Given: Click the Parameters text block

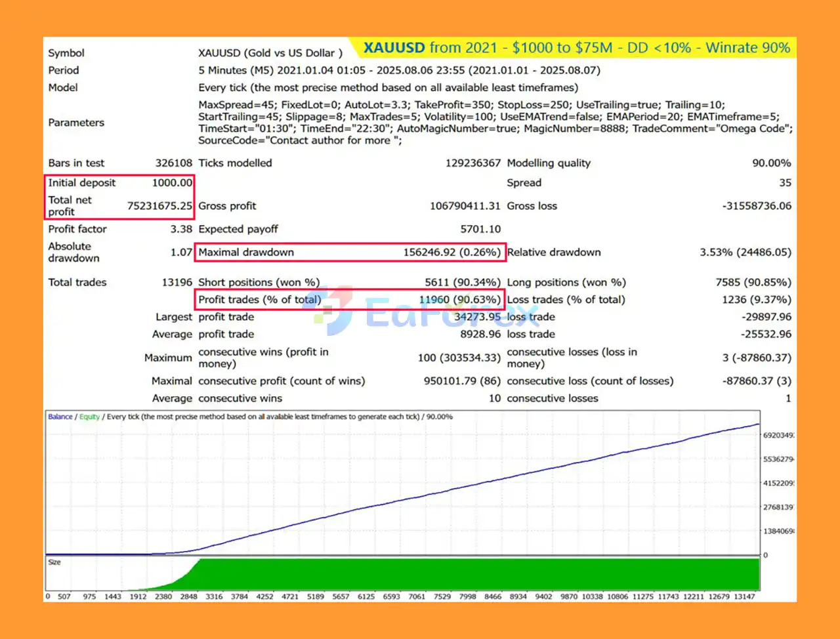Looking at the screenshot, I should [x=495, y=123].
